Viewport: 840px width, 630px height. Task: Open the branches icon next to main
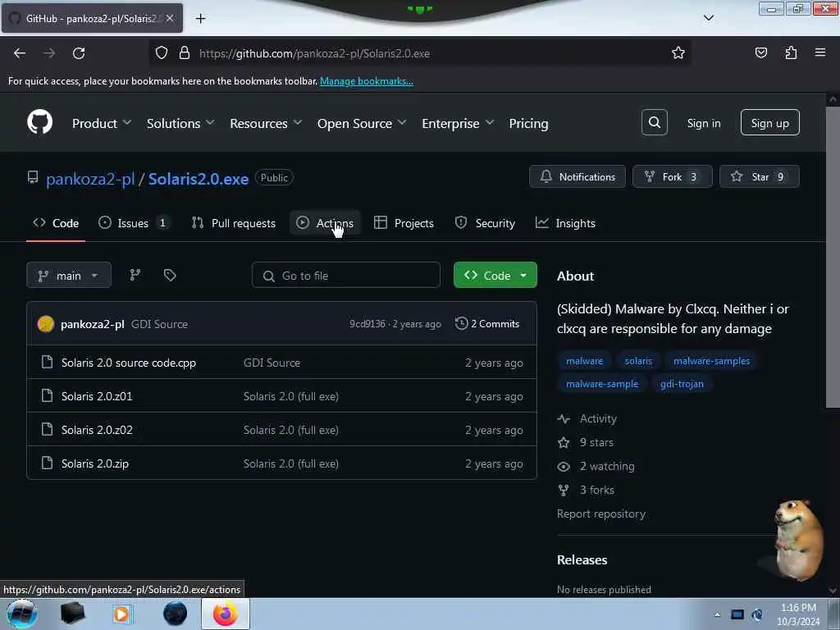click(135, 276)
